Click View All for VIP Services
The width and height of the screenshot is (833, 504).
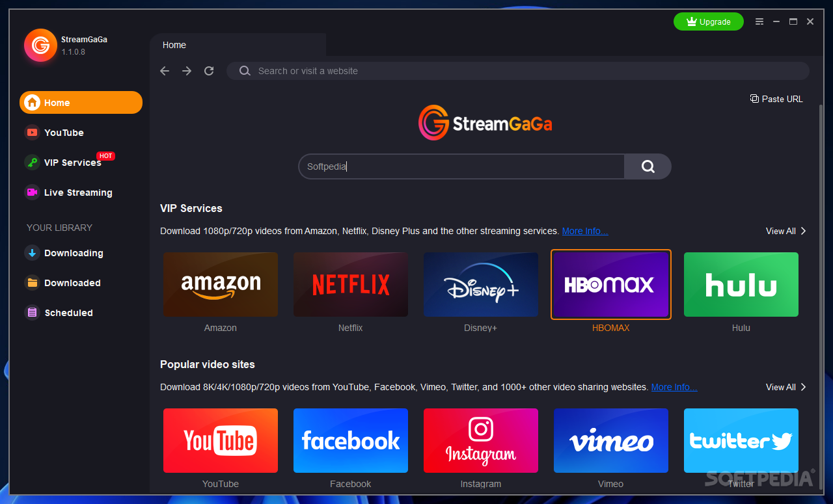pos(786,231)
